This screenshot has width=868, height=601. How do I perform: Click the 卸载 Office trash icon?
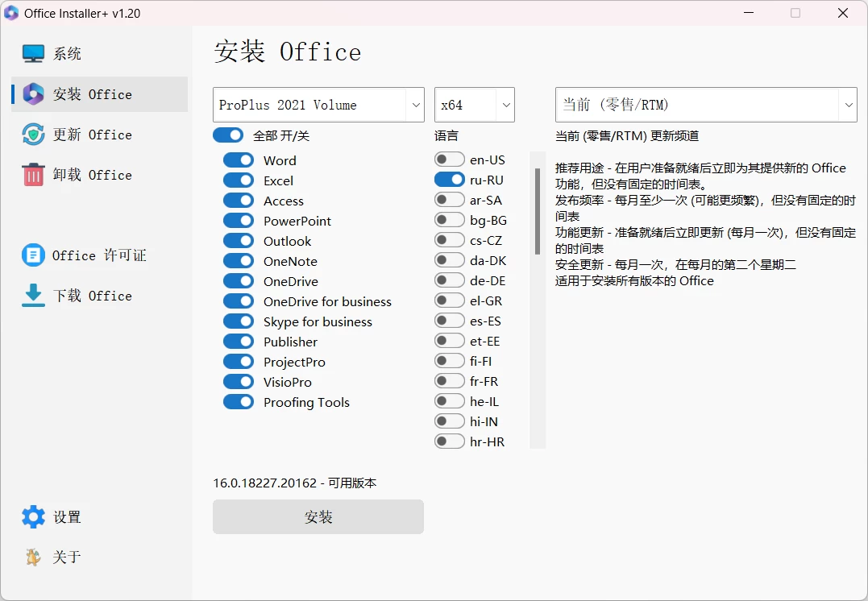point(32,175)
